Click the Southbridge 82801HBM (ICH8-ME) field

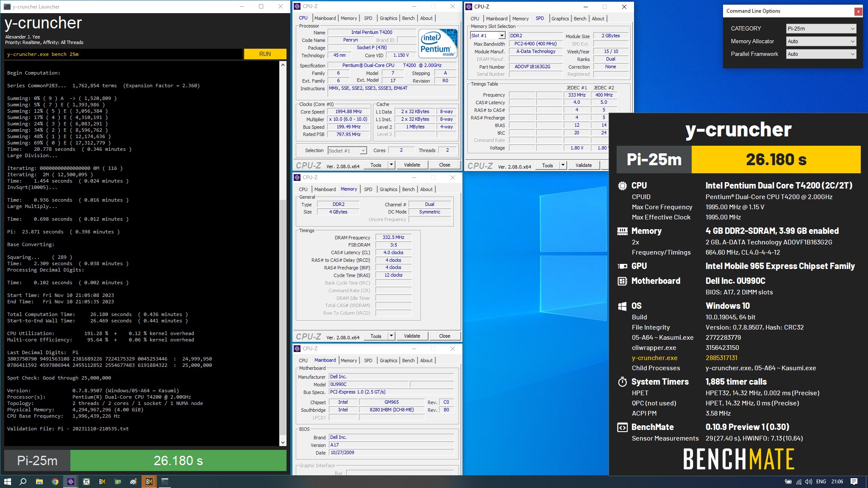coord(392,410)
